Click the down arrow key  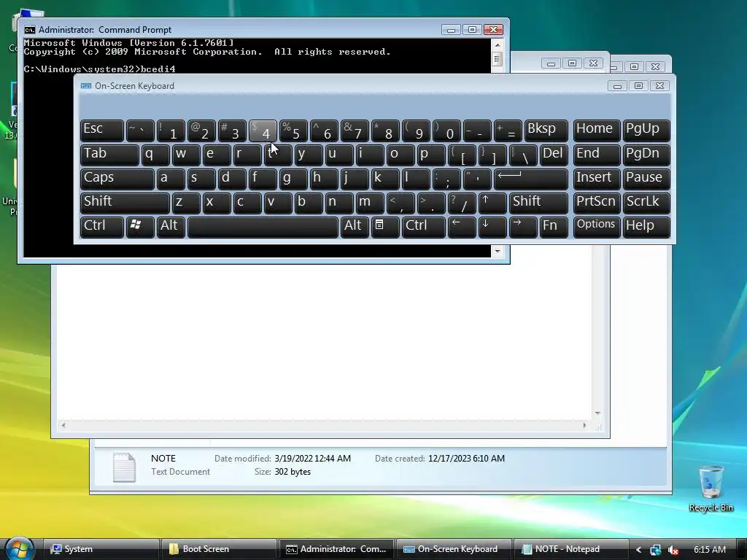coord(492,227)
